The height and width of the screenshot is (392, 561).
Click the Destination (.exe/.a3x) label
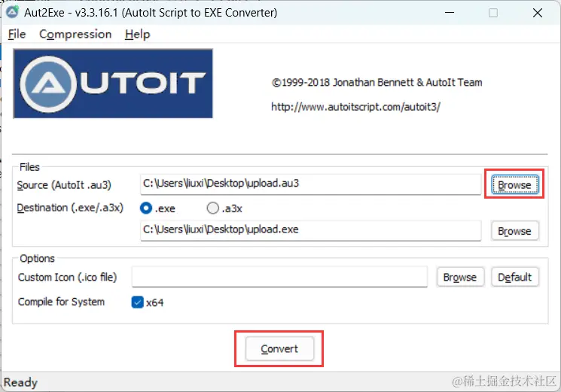(x=70, y=208)
